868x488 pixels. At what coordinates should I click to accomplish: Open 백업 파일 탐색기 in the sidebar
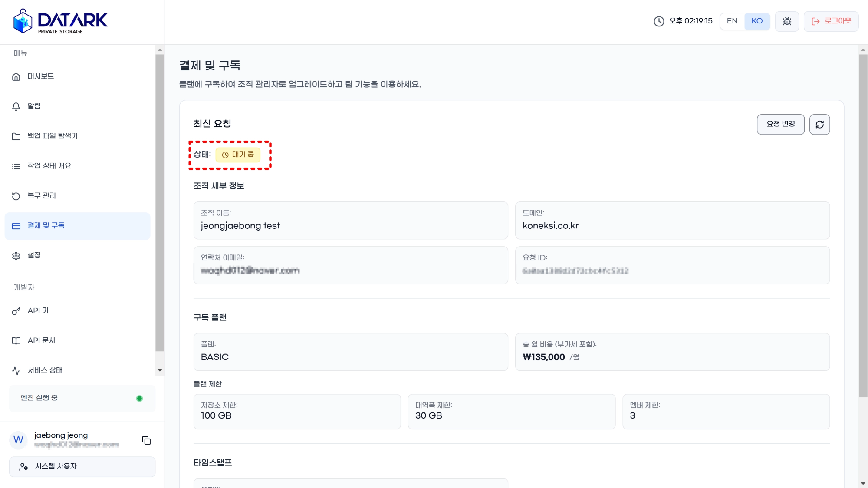77,136
